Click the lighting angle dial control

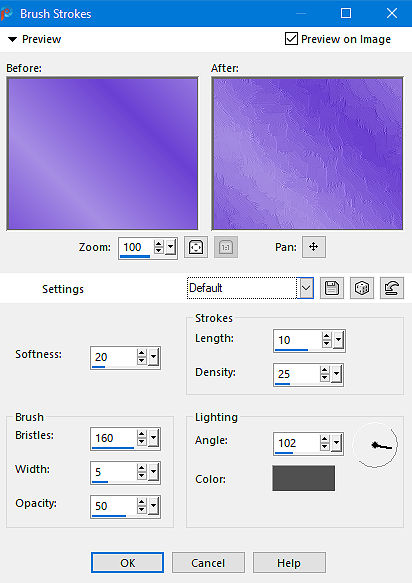point(376,445)
